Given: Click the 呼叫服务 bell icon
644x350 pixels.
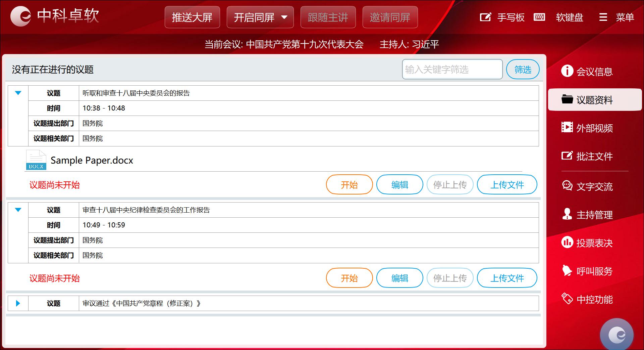Looking at the screenshot, I should coord(567,270).
